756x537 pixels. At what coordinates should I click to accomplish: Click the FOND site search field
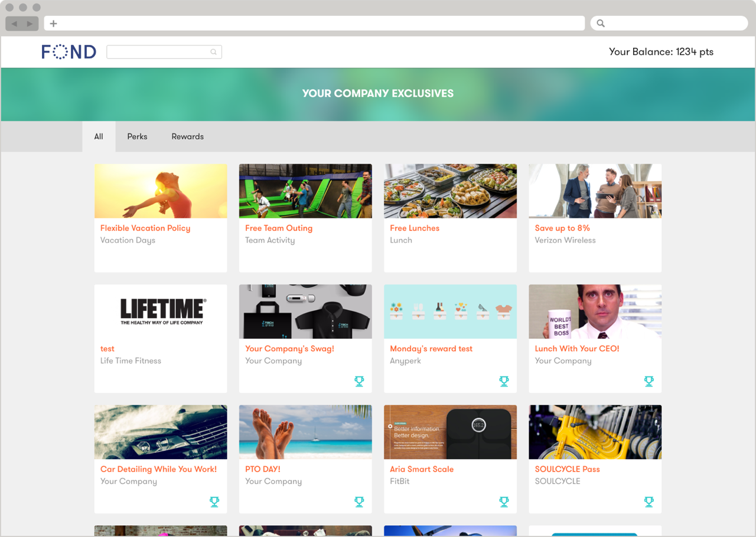164,52
